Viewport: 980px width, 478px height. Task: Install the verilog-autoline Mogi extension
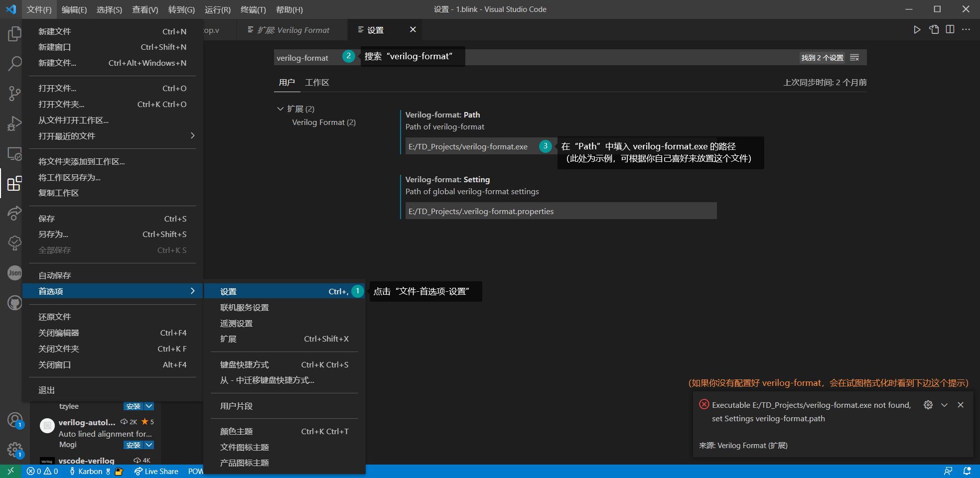tap(133, 445)
